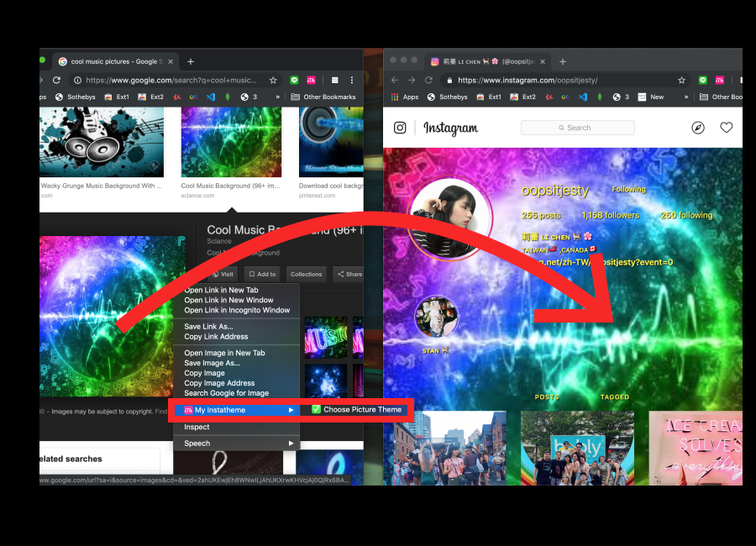Open the group photo with bubly sign
The image size is (756, 546).
coord(577,448)
